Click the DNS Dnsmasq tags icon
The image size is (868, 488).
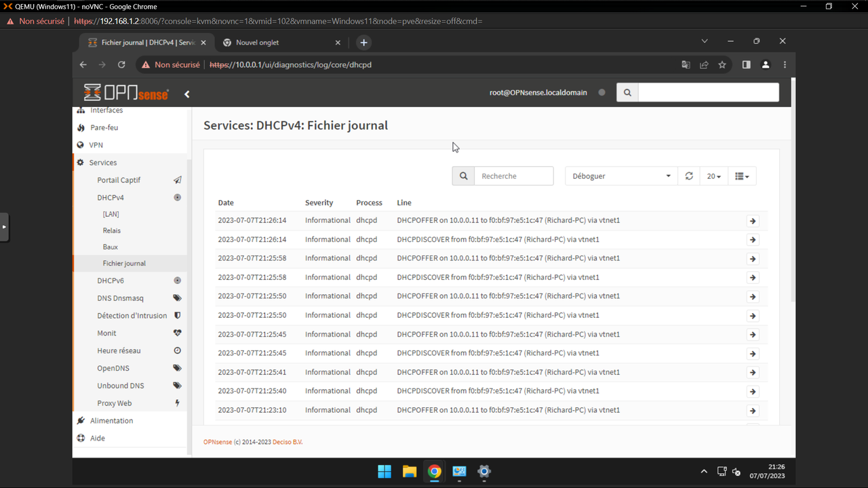pos(177,298)
